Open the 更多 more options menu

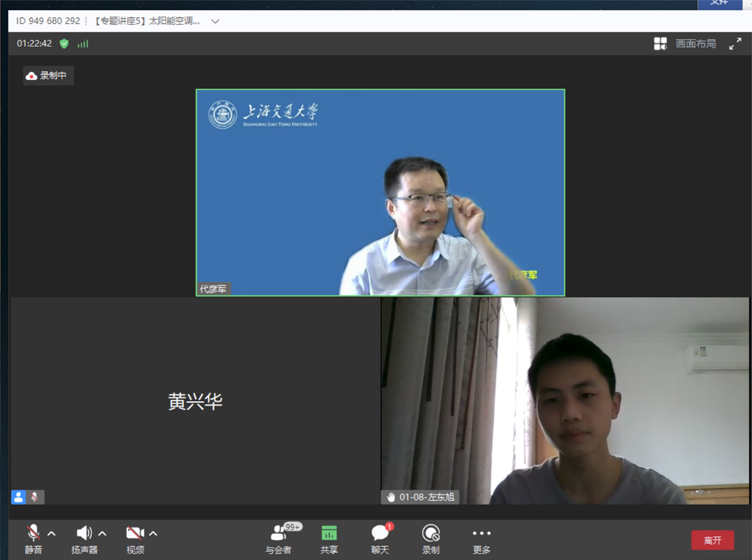[481, 534]
